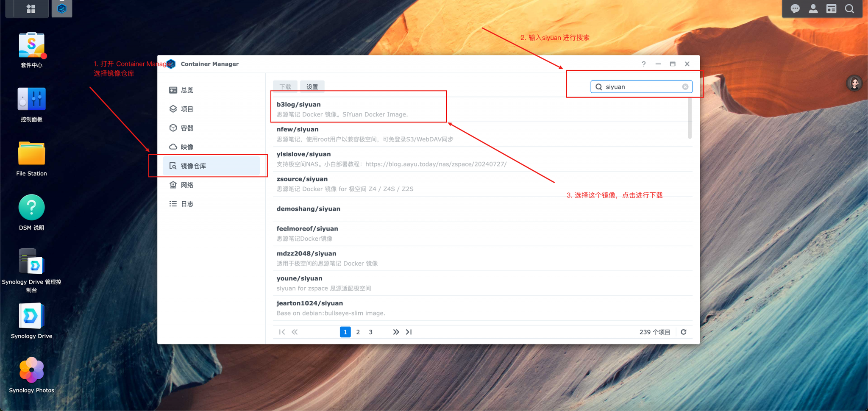Viewport: 868px width, 411px height.
Task: Open Container (容器) in sidebar
Action: [211, 128]
